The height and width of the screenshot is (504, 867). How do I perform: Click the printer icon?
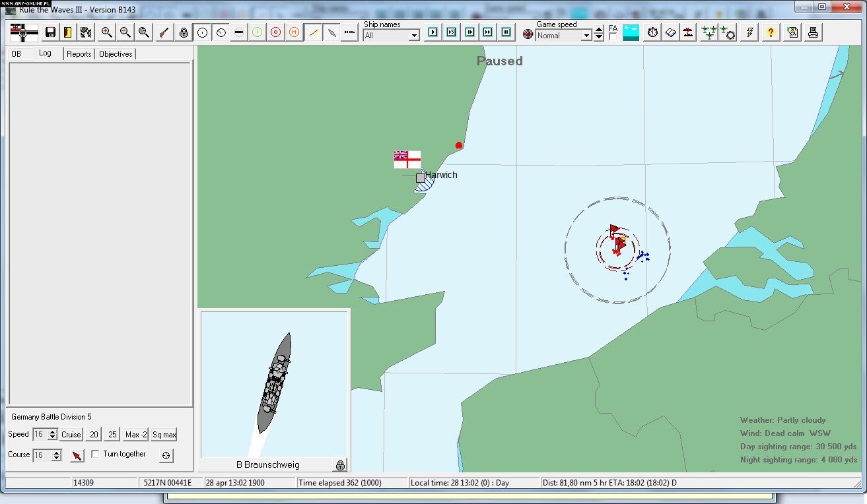click(x=813, y=32)
